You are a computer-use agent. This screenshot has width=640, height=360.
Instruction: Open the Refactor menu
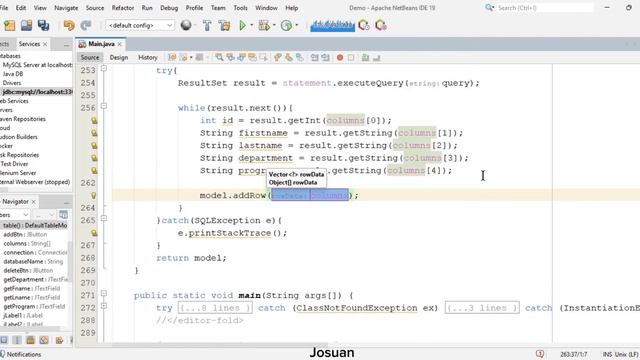[x=122, y=8]
